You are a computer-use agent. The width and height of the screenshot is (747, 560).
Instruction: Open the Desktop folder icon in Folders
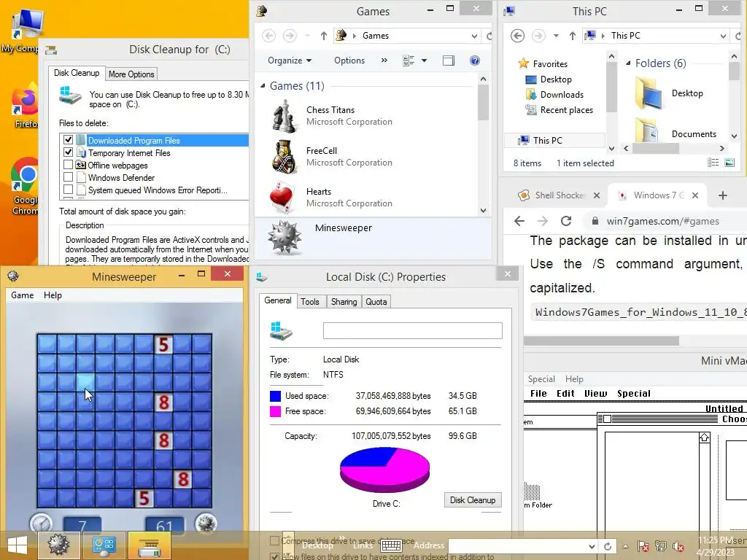(649, 93)
